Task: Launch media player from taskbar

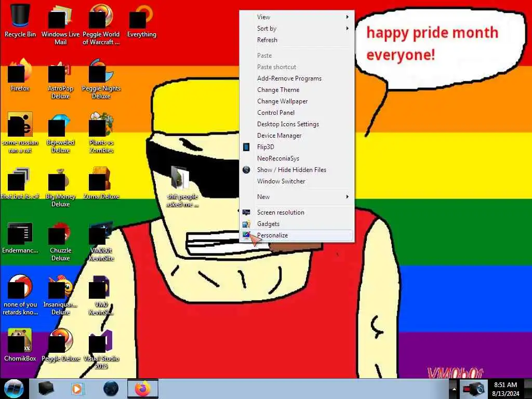Action: (77, 389)
